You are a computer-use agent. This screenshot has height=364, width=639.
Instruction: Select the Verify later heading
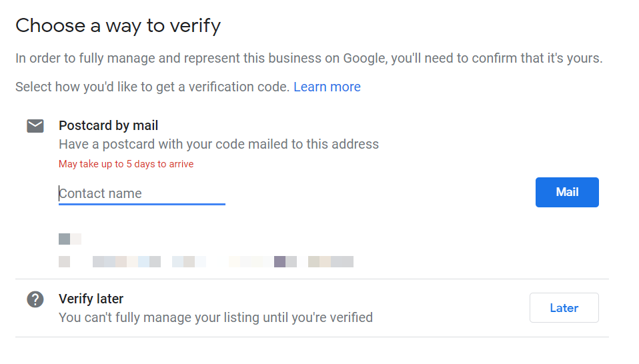point(91,299)
